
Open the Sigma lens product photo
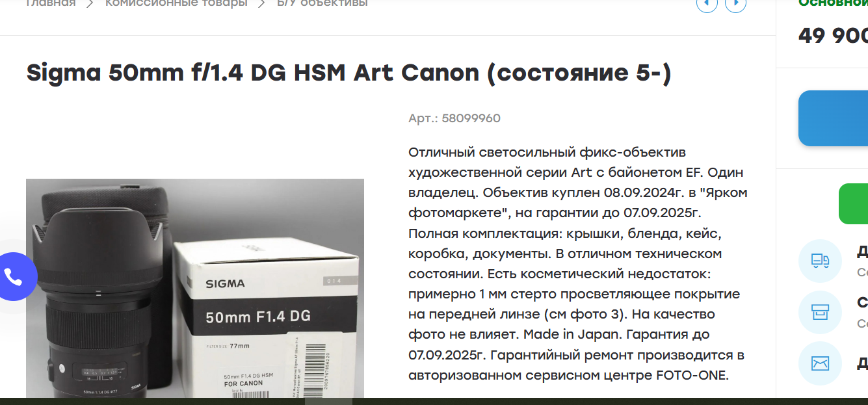(x=195, y=288)
